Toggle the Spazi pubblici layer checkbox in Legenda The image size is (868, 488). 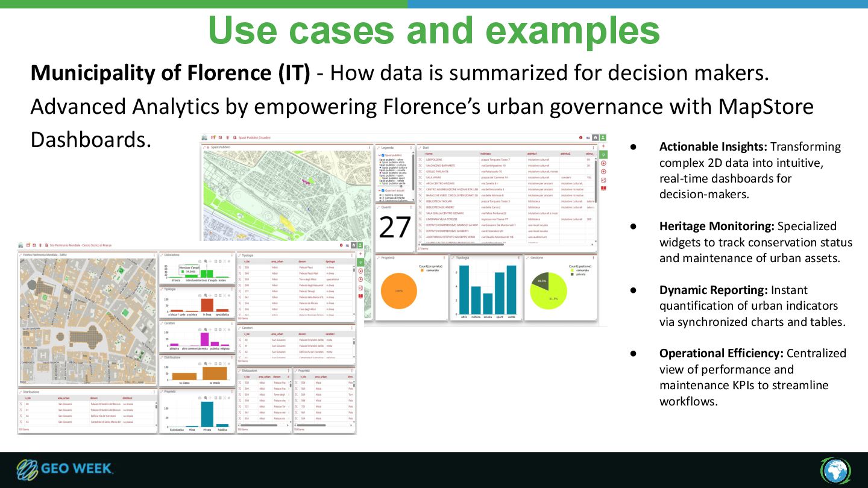[x=383, y=155]
